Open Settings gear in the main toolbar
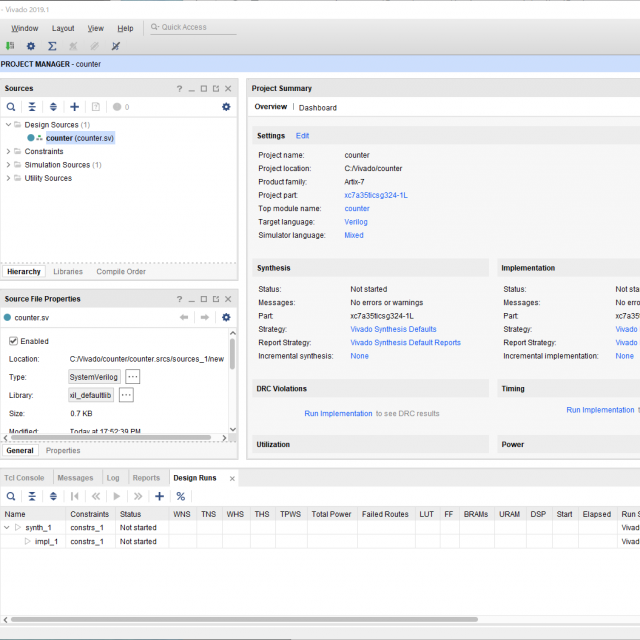 (31, 46)
